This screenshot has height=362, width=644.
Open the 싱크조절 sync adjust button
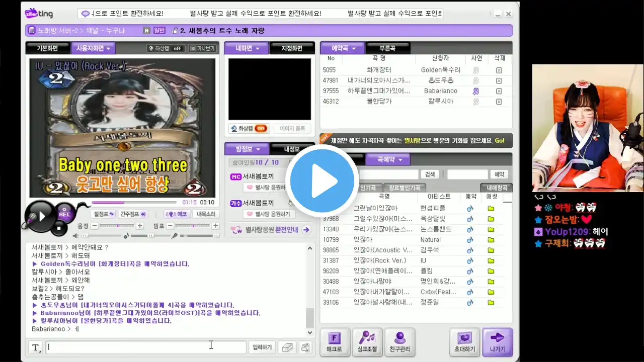367,342
